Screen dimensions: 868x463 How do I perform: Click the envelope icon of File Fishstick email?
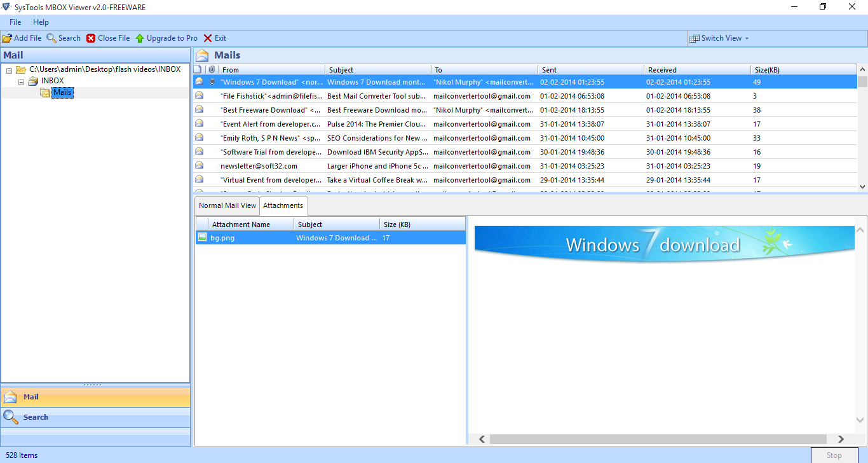[200, 96]
